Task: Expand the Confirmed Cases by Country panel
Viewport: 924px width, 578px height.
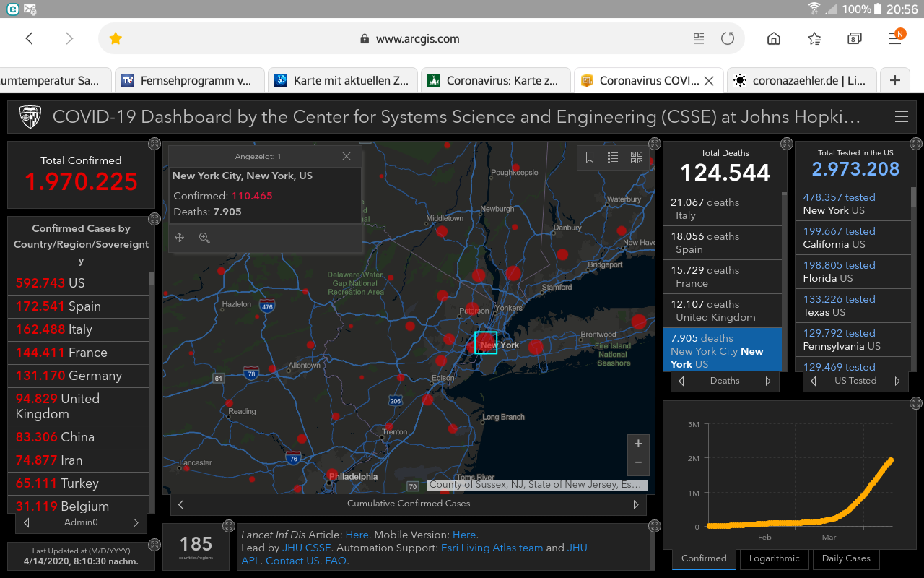Action: coord(154,219)
